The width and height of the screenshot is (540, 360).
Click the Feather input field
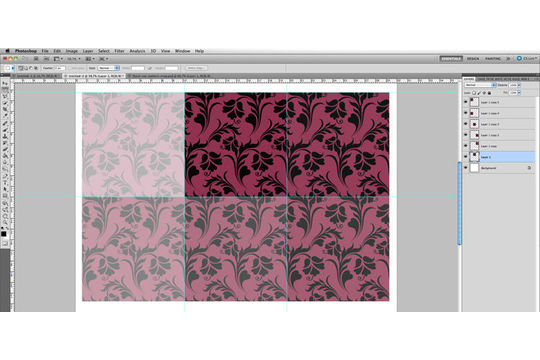tap(61, 68)
